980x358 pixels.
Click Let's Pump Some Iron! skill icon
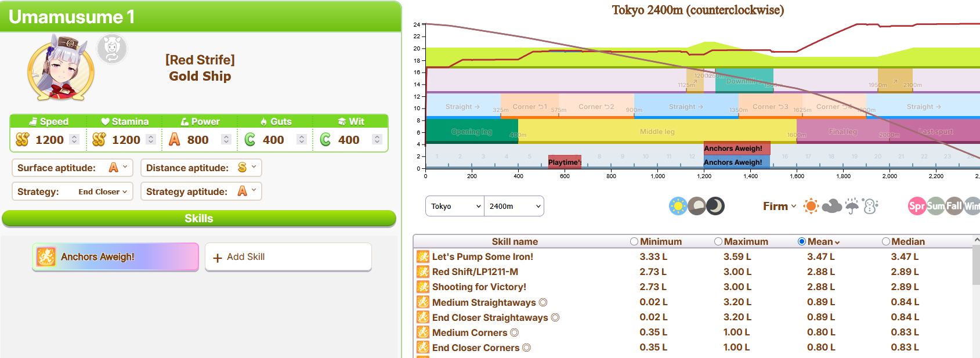click(423, 256)
